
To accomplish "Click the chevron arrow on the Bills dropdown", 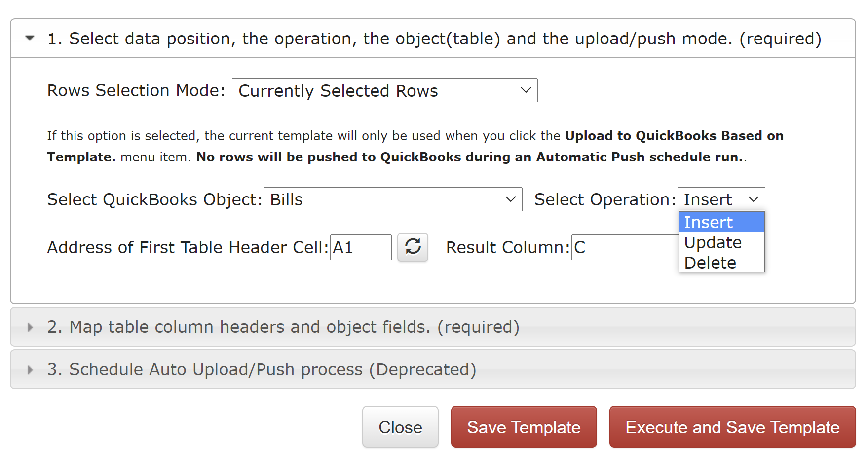I will point(510,199).
